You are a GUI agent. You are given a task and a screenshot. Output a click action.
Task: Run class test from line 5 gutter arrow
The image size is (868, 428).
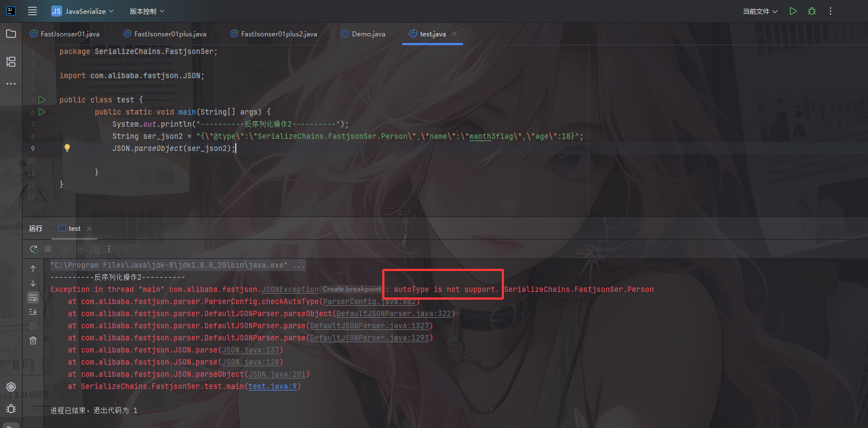click(42, 100)
